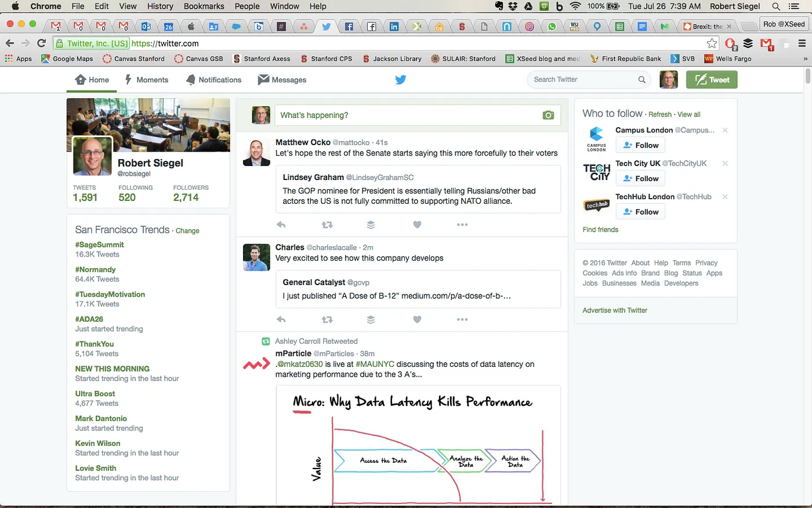Open more options on Matthew Ocko's tweet
Image resolution: width=812 pixels, height=508 pixels.
462,225
